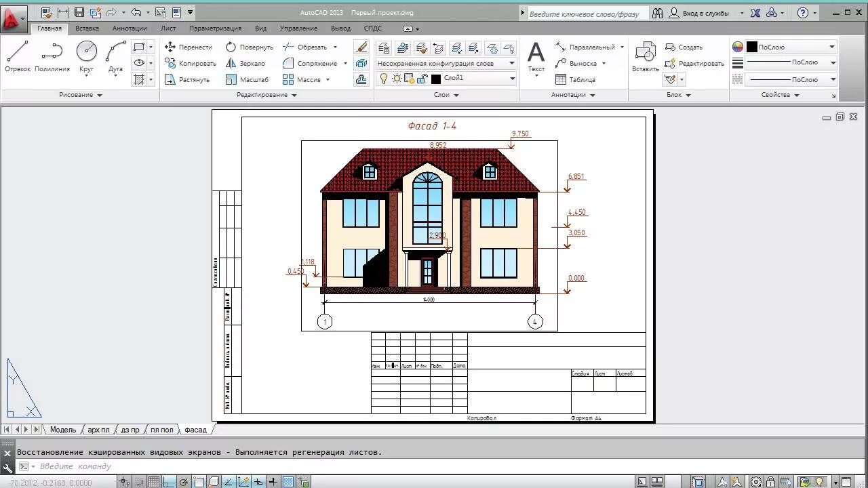Viewport: 868px width, 488px height.
Task: Switch to the арх пл layout tab
Action: pyautogui.click(x=98, y=430)
